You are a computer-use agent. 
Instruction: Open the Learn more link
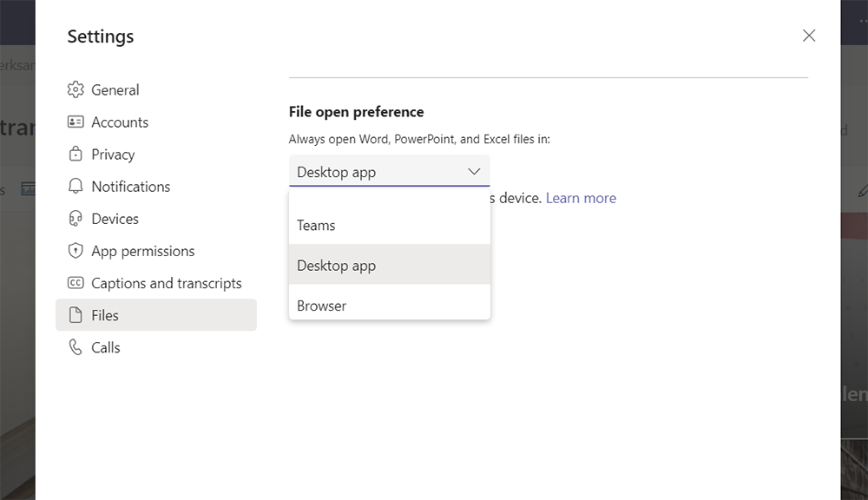tap(581, 198)
